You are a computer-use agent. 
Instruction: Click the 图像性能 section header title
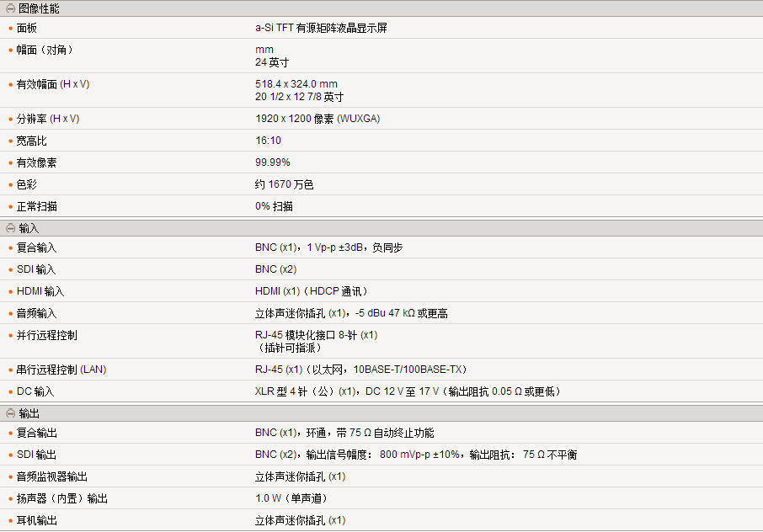click(39, 8)
